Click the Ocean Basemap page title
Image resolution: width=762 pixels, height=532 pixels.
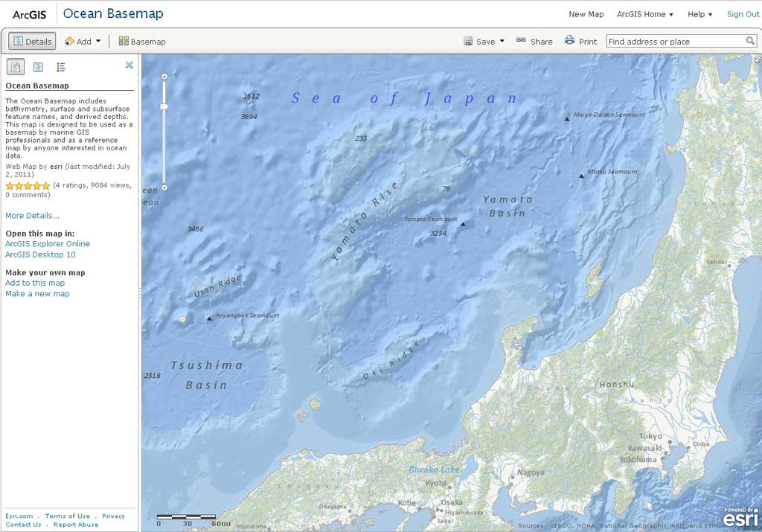coord(113,13)
